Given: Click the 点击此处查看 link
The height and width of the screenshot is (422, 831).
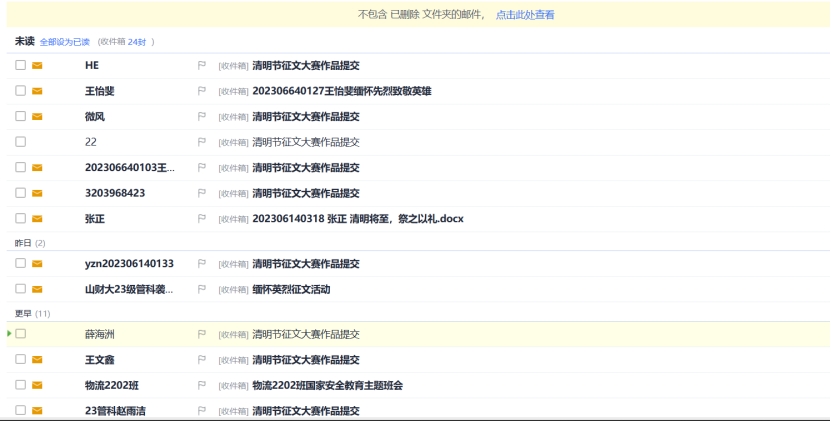Looking at the screenshot, I should (x=525, y=15).
